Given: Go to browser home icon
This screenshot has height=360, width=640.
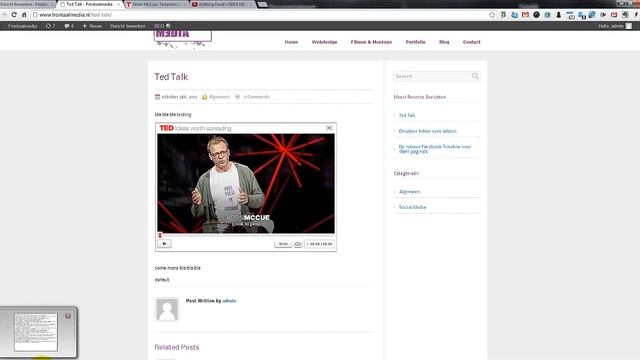Looking at the screenshot, I should tap(24, 15).
